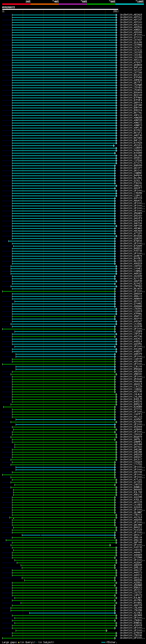This screenshot has width=146, height=644.
Task: Select hit UniRef100_B2YI39
Action: 131,278
